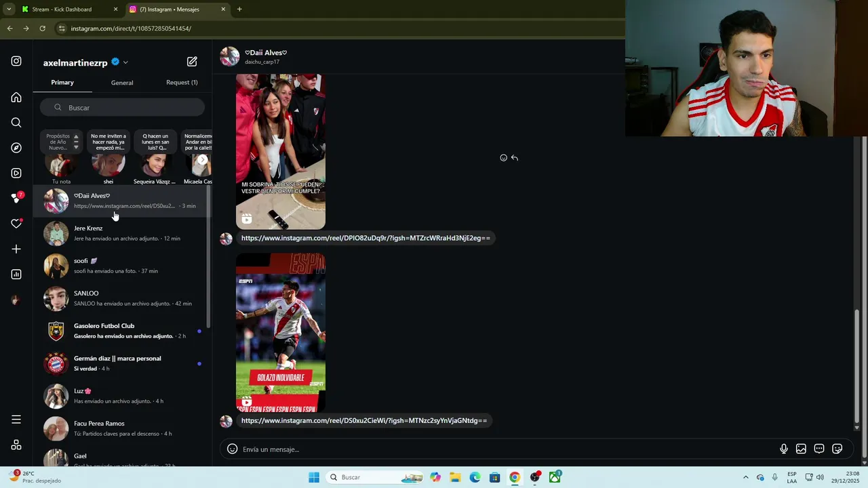Viewport: 868px width, 488px height.
Task: Open the Explore compass icon
Action: [16, 148]
